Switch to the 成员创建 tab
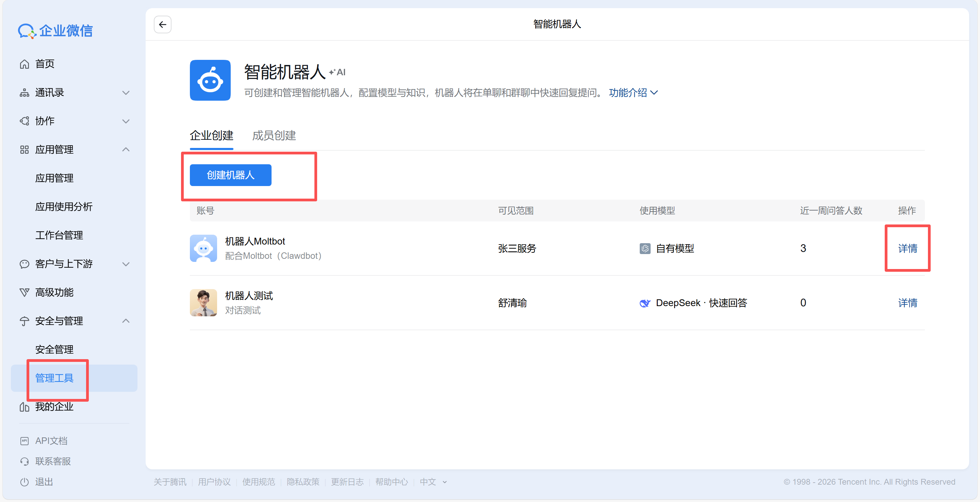Screen dimensions: 980x502 (x=274, y=136)
